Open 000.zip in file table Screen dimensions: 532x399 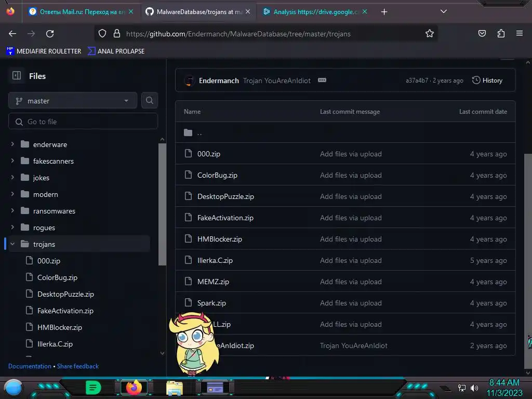click(209, 154)
